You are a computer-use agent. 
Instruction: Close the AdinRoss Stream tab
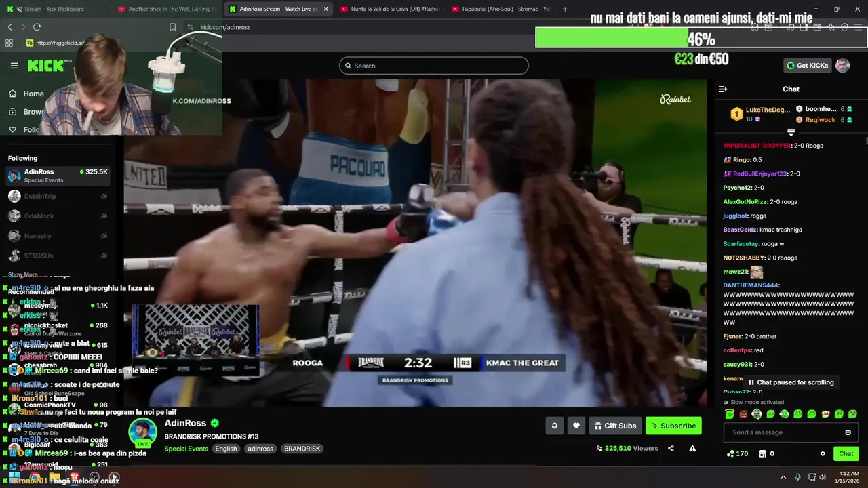pyautogui.click(x=325, y=9)
